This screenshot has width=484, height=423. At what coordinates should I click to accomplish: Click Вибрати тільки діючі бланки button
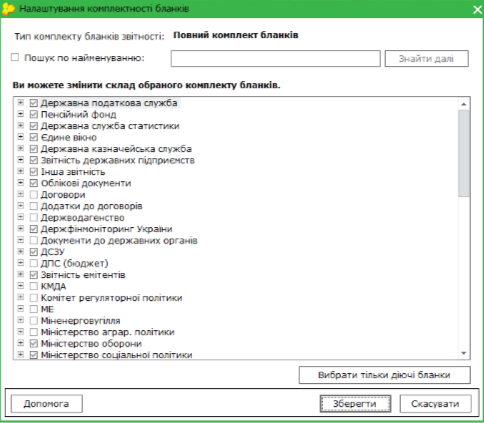(x=384, y=375)
